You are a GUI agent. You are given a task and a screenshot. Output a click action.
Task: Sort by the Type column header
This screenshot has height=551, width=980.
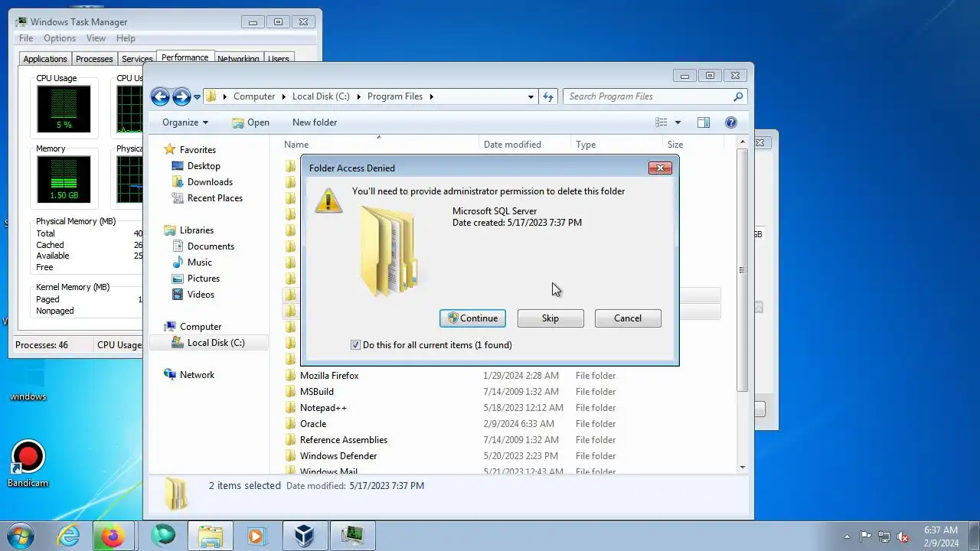[x=586, y=145]
